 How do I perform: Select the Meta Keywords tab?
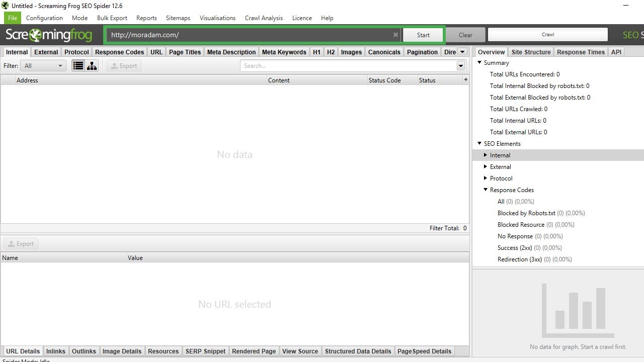point(284,52)
